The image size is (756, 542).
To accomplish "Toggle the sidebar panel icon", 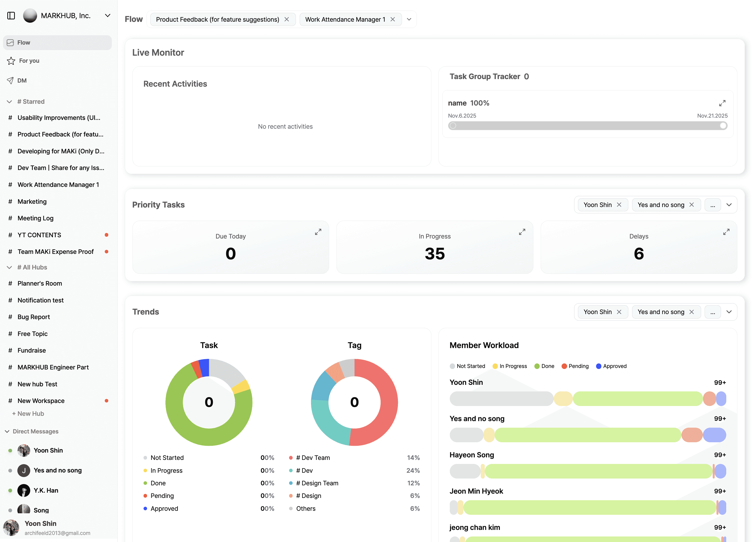I will click(x=11, y=16).
